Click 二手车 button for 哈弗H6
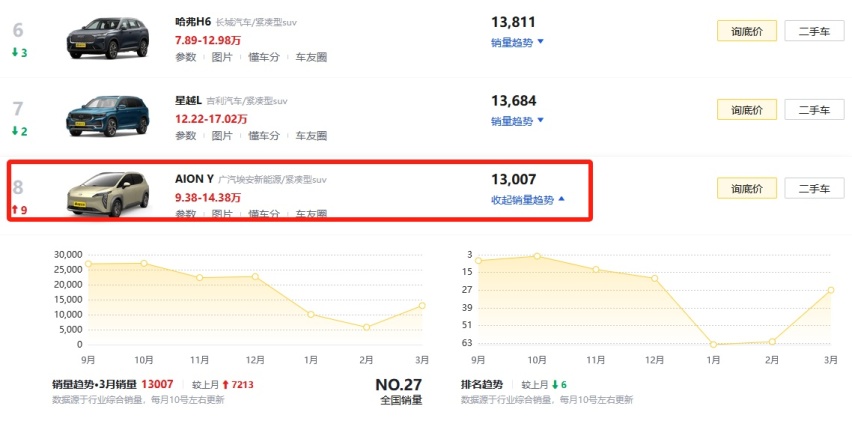Screen dimensions: 852x424 coord(814,31)
